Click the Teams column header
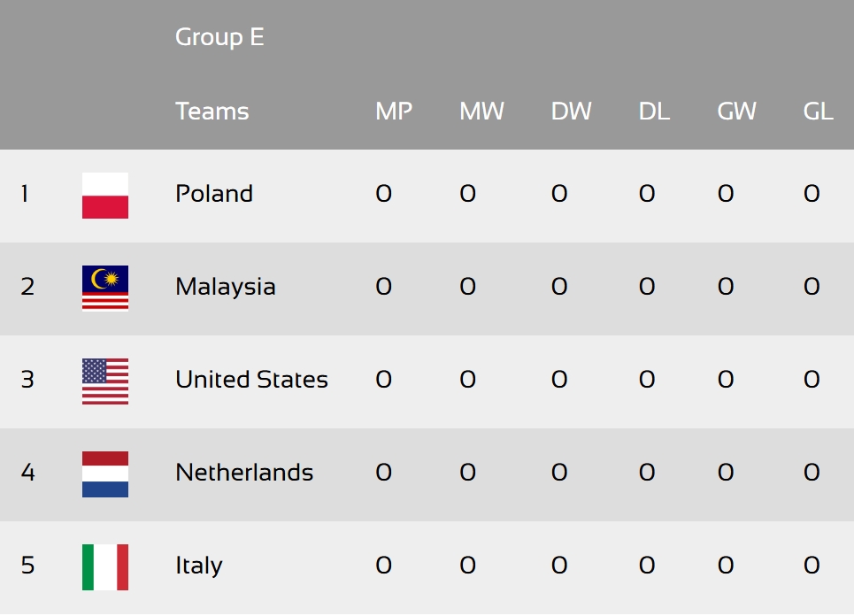The height and width of the screenshot is (616, 854). [x=212, y=112]
